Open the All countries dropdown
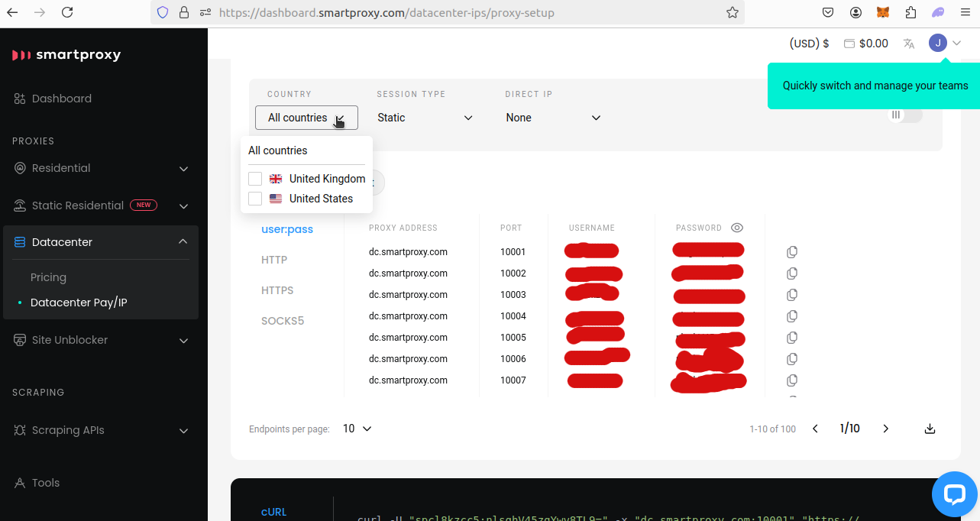Image resolution: width=980 pixels, height=521 pixels. (306, 118)
